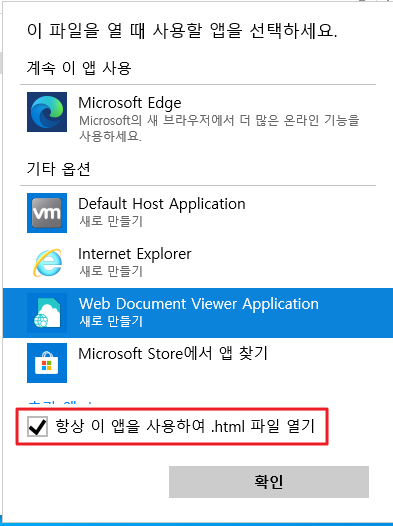Pick the Internet Explorer icon
The image size is (393, 526).
point(47,263)
